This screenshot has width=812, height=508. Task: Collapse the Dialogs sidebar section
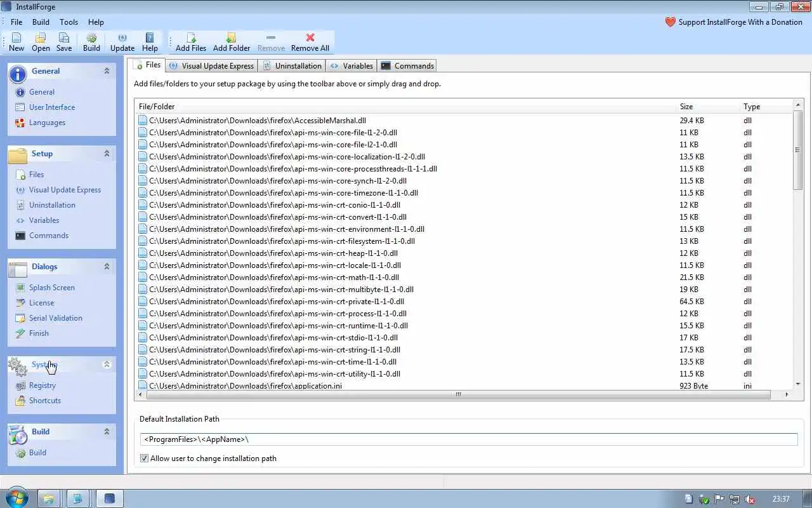click(107, 267)
